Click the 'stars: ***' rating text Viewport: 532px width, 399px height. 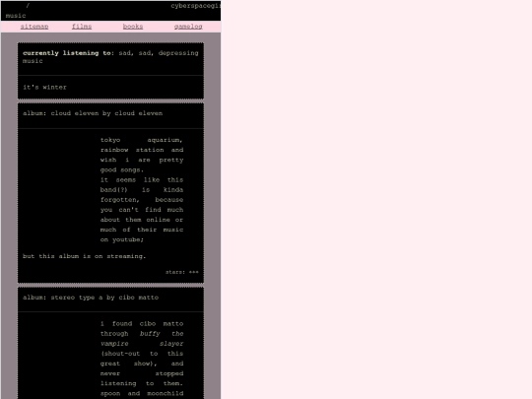tap(182, 272)
